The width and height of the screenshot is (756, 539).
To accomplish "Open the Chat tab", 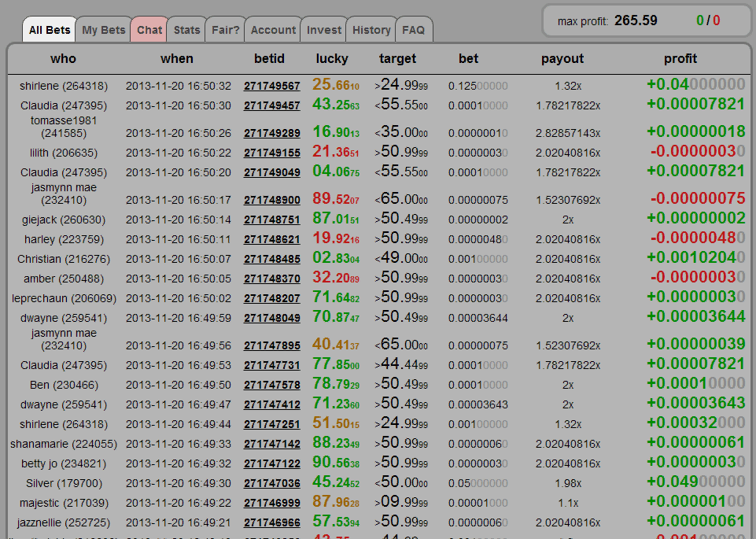I will [x=149, y=30].
